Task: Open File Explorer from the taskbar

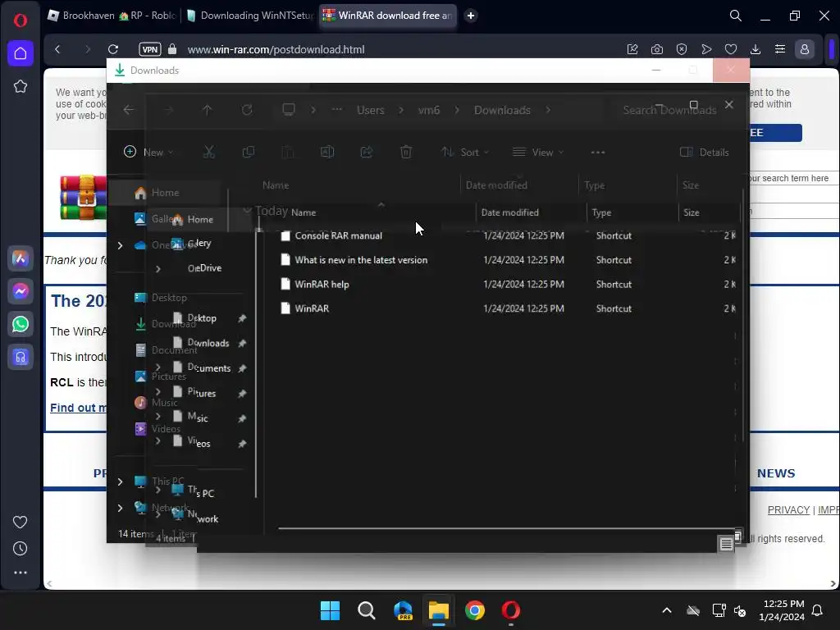Action: (438, 610)
